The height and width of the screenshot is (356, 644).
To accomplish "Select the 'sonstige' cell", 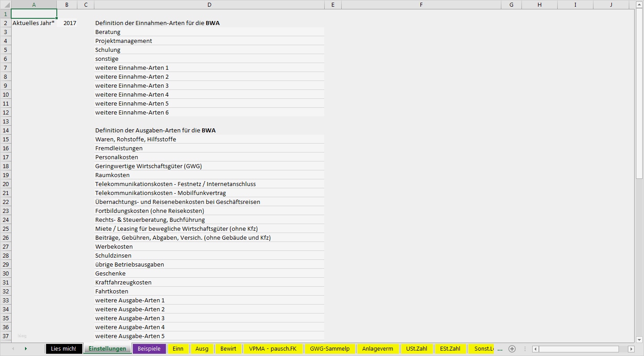I will coord(209,59).
